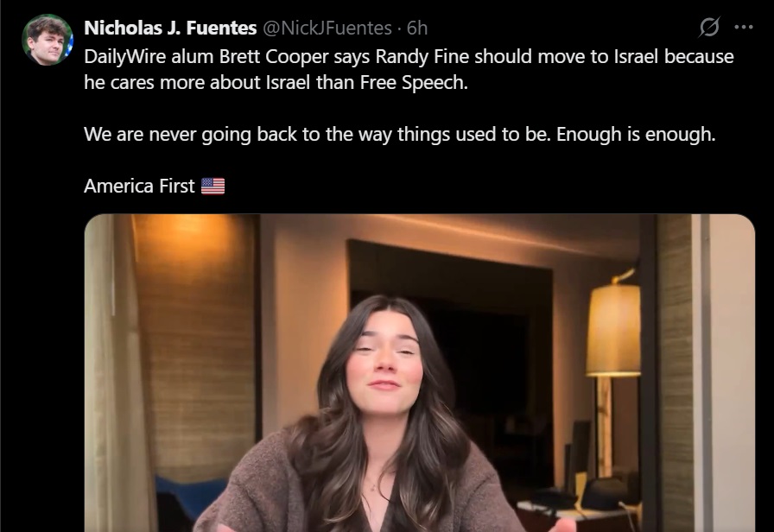Click the word 'DailyWire' in the post

[x=125, y=57]
